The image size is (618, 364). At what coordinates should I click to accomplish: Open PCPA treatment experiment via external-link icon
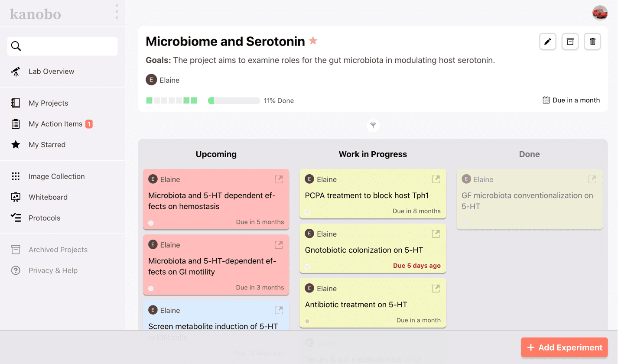point(436,179)
